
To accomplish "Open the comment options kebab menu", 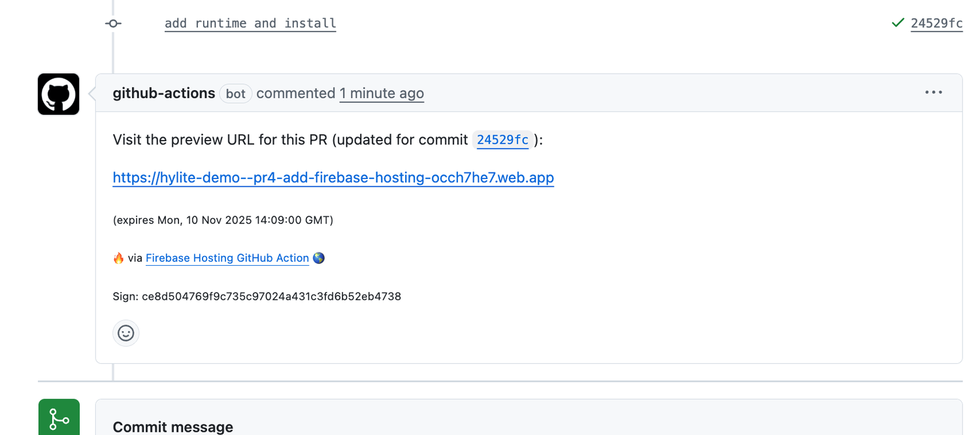I will [933, 92].
